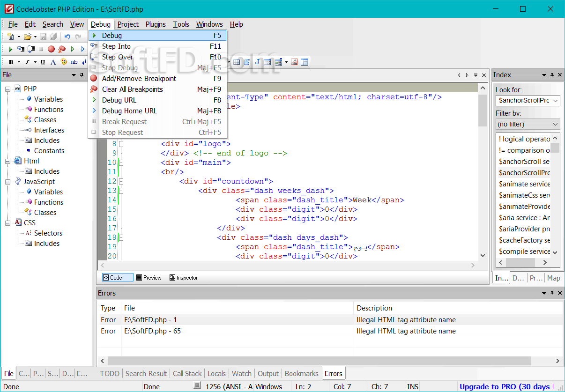Collapse the code fold at line 13
Viewport: 565px width, 392px height.
(x=121, y=191)
